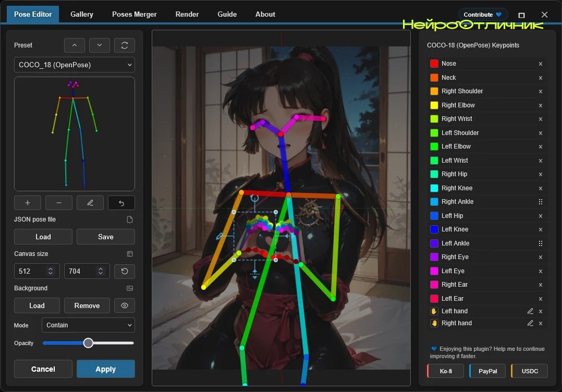Load a background image
Screen dimensions: 562x392
37,305
